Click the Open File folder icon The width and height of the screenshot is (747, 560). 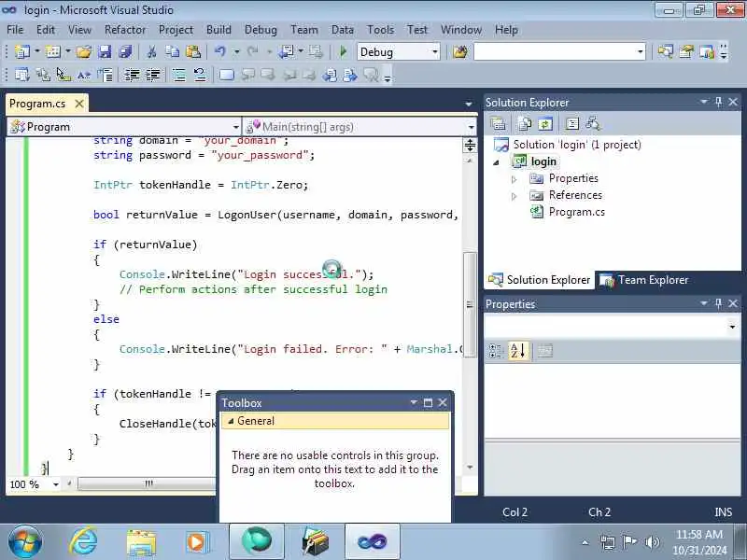coord(84,51)
